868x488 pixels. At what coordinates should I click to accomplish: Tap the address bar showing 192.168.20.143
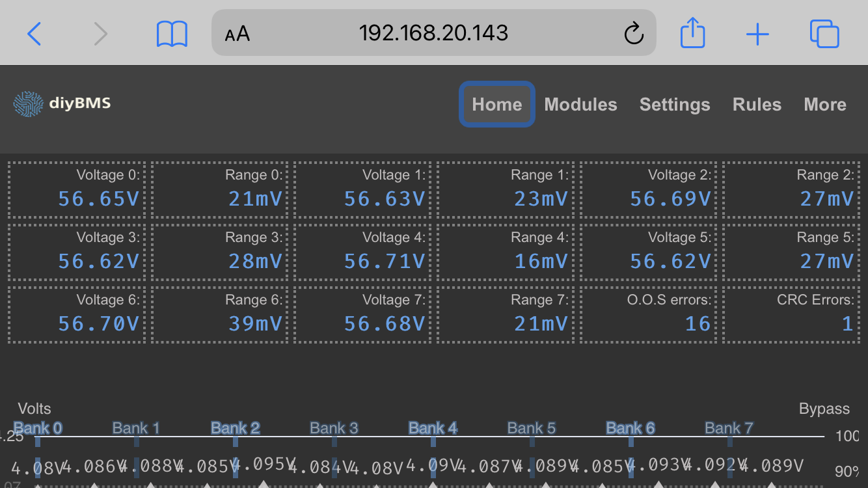coord(433,33)
